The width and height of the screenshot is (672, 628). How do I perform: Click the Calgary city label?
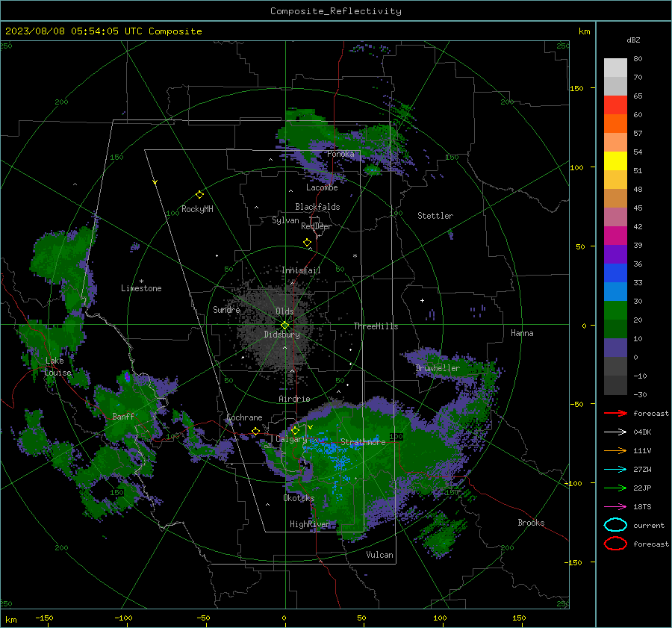click(291, 439)
